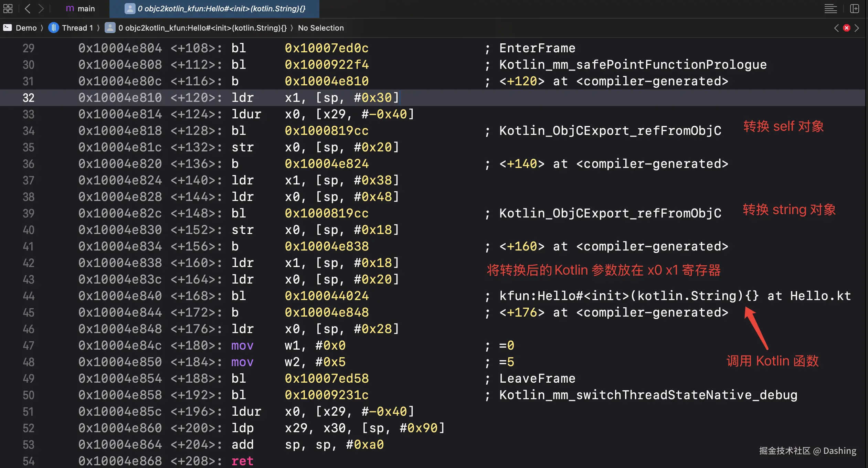
Task: Go forward with the right chevron arrow
Action: (41, 9)
